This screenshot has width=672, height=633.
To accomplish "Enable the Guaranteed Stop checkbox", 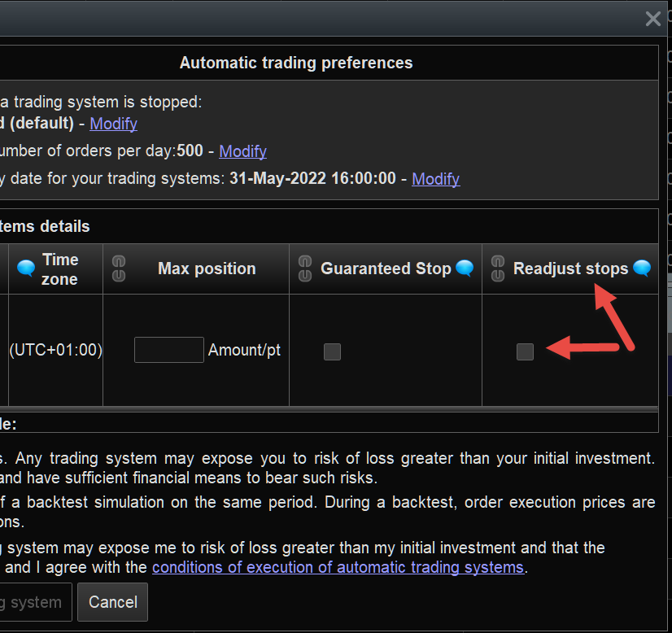I will click(x=332, y=351).
